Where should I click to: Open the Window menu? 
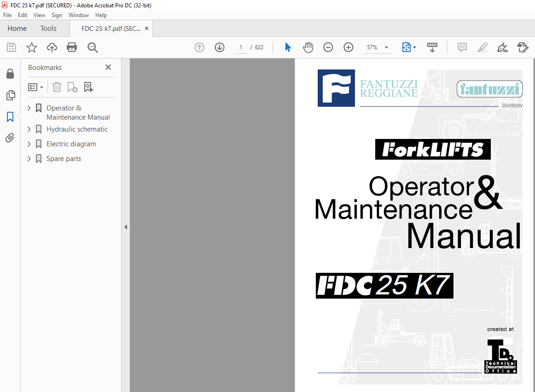[78, 15]
